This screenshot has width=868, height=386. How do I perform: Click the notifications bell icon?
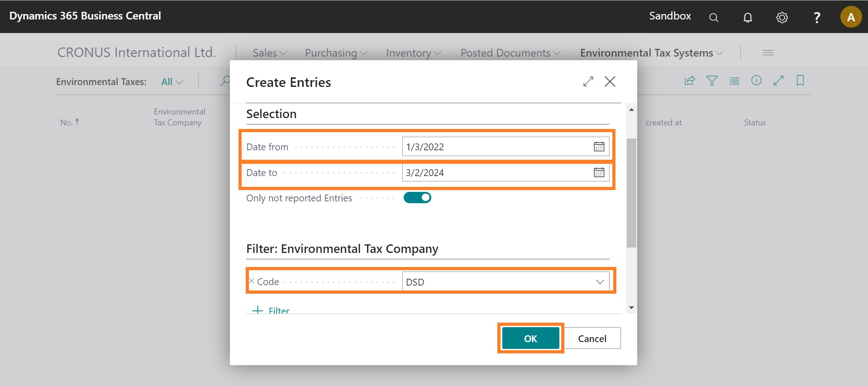coord(748,17)
